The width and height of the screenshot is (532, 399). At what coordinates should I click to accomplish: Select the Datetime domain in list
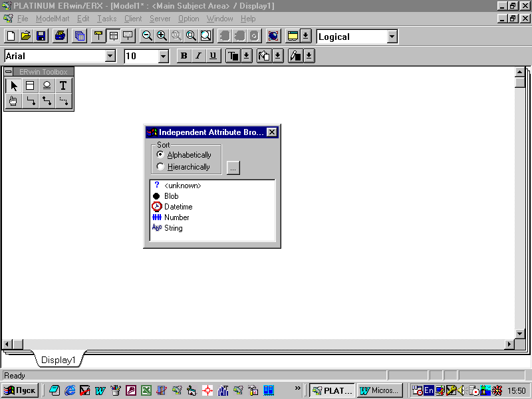(212, 207)
